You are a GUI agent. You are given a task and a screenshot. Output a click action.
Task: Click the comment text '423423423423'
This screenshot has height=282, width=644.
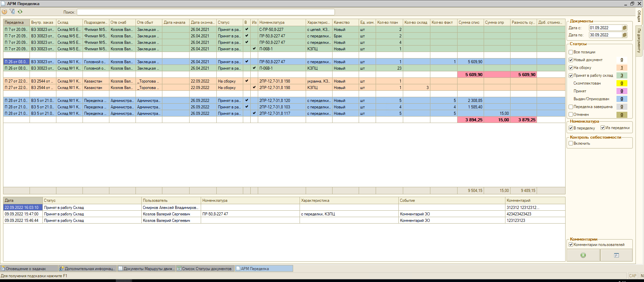[x=519, y=214]
